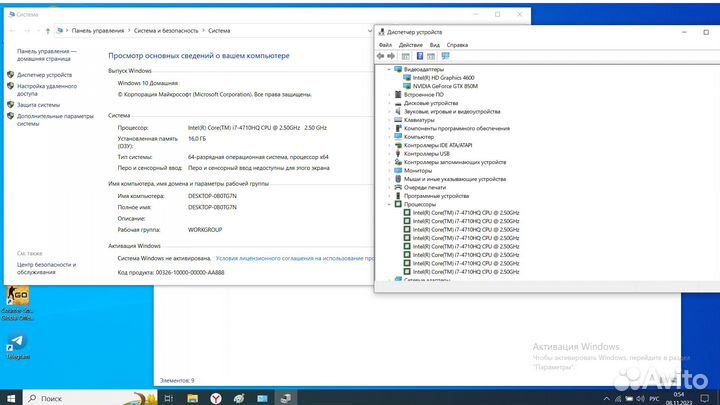Viewport: 720px width, 405px height.
Task: Click the Windows Start button
Action: click(13, 396)
